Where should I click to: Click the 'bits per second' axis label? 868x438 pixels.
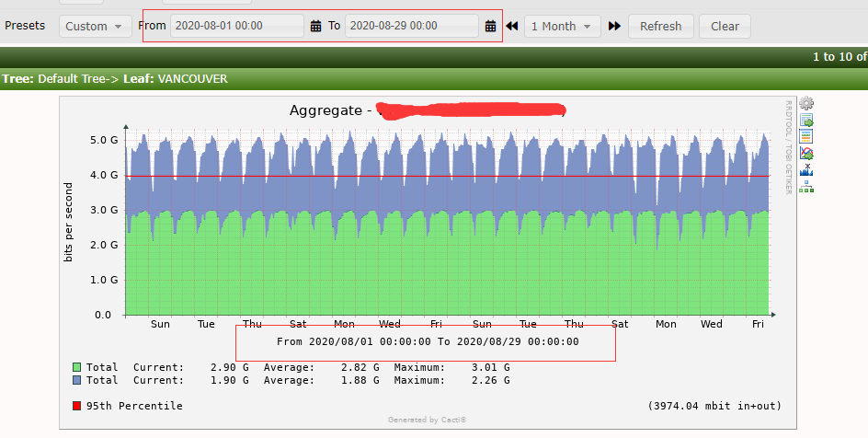tap(68, 222)
